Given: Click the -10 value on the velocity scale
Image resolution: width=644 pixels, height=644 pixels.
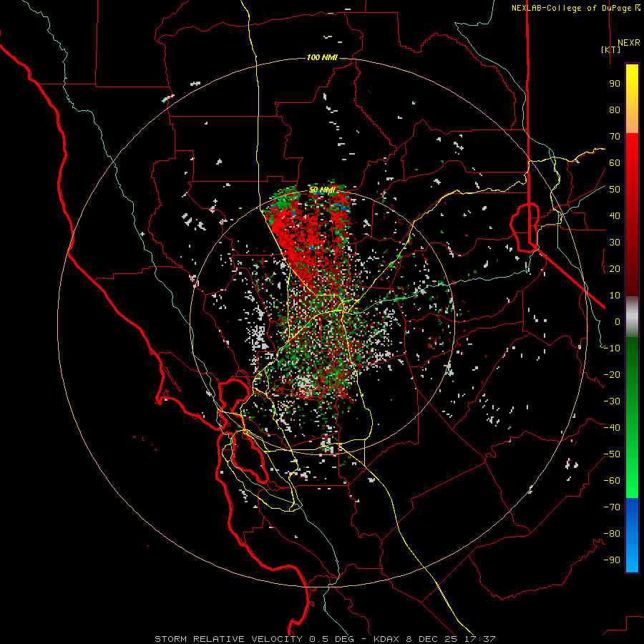Looking at the screenshot, I should point(612,348).
